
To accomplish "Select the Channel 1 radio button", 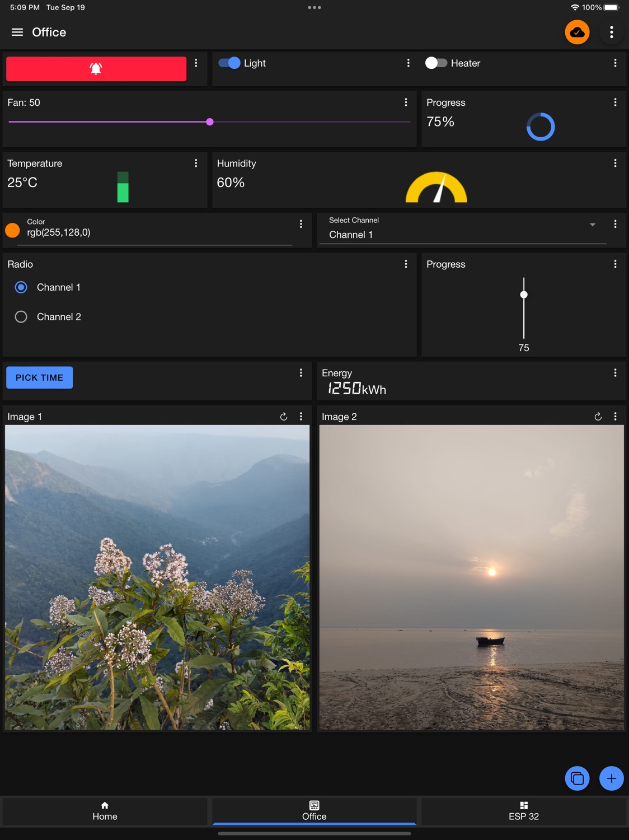I will (21, 287).
